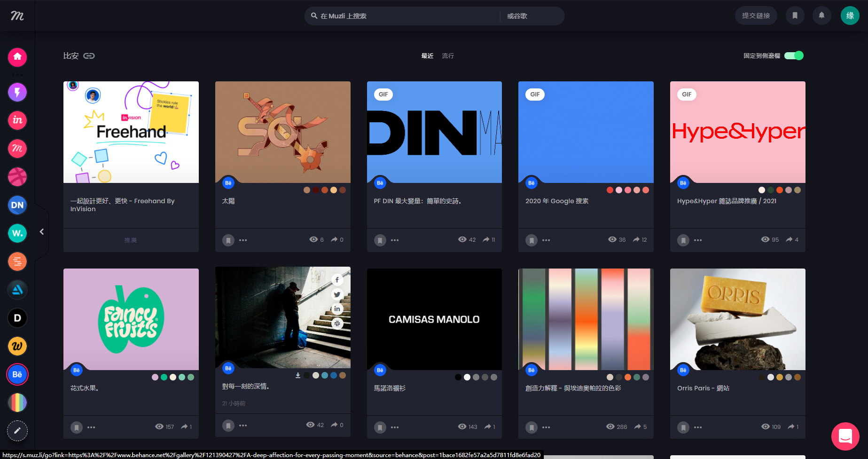The height and width of the screenshot is (459, 868).
Task: Bookmark the 'PF DIN' card
Action: (380, 240)
